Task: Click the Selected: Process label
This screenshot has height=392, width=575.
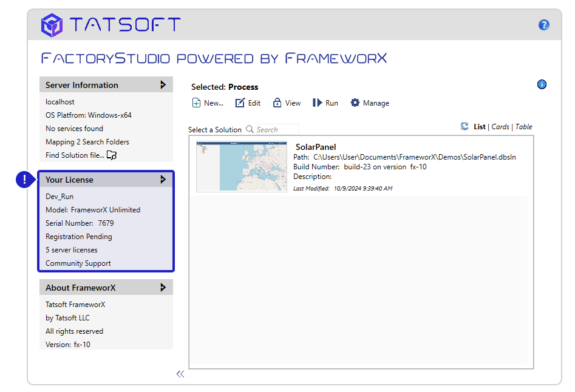Action: [x=225, y=87]
